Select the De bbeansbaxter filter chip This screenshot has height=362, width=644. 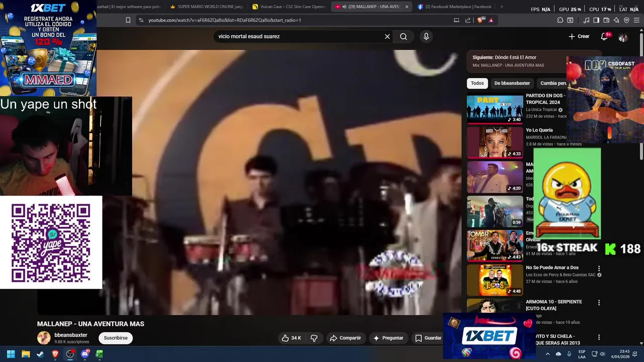512,83
